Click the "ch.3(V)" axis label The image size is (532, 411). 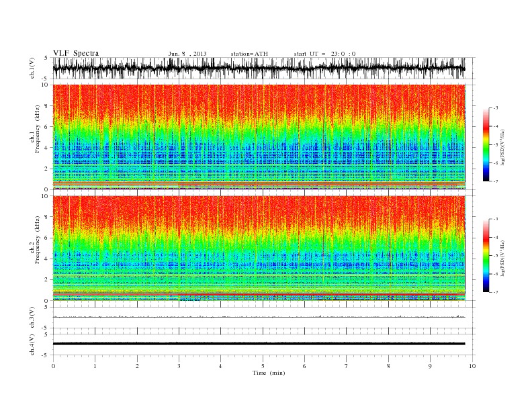pyautogui.click(x=32, y=318)
